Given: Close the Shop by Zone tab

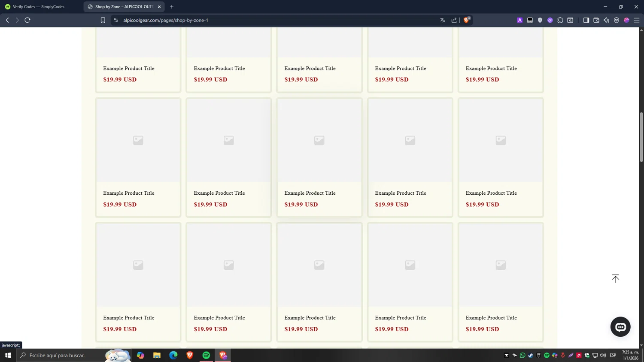Looking at the screenshot, I should click(159, 7).
